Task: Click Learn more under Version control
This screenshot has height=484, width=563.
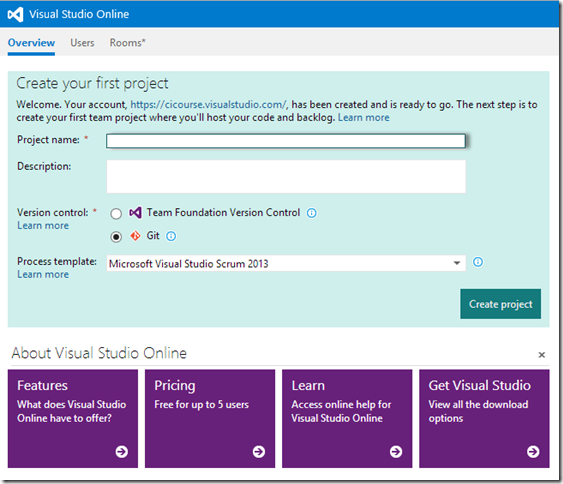Action: [x=43, y=225]
